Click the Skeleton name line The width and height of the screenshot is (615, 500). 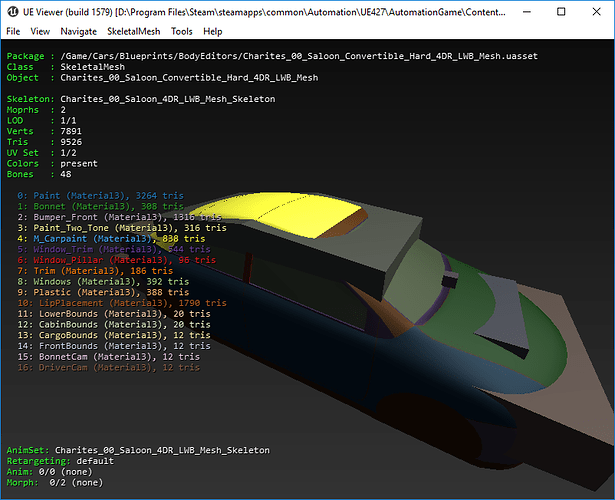(141, 99)
